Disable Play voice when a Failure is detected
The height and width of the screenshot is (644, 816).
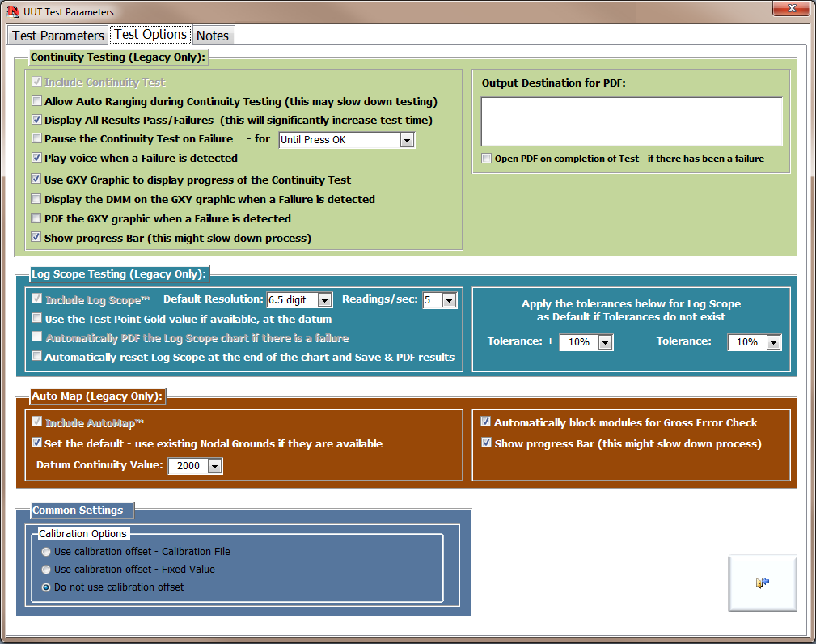click(37, 159)
